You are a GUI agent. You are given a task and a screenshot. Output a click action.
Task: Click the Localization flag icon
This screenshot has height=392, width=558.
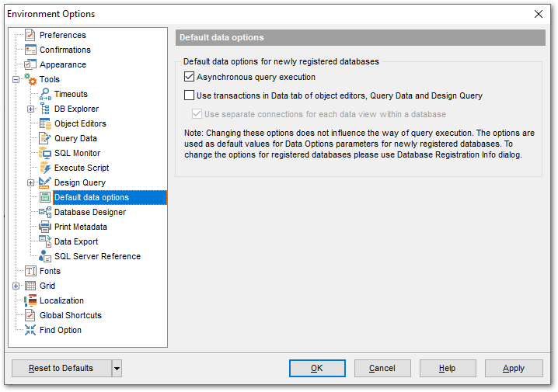click(x=30, y=301)
